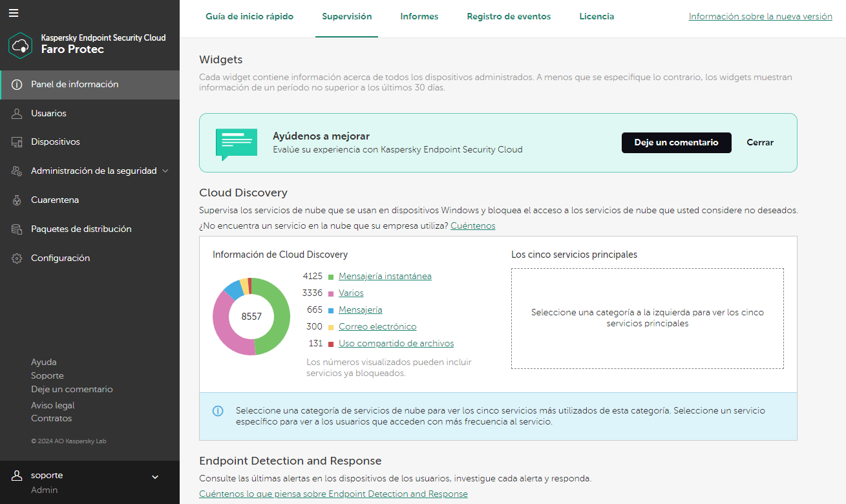Image resolution: width=846 pixels, height=504 pixels.
Task: Open the Aviso legal link
Action: point(53,406)
